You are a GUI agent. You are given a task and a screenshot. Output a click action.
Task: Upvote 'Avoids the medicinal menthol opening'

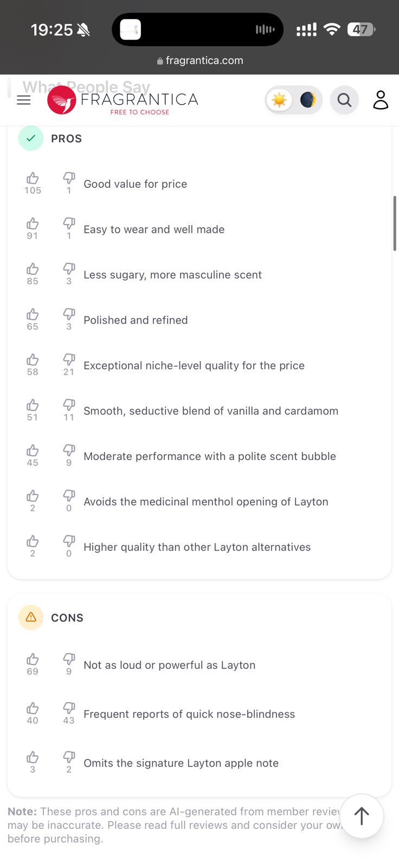[33, 496]
